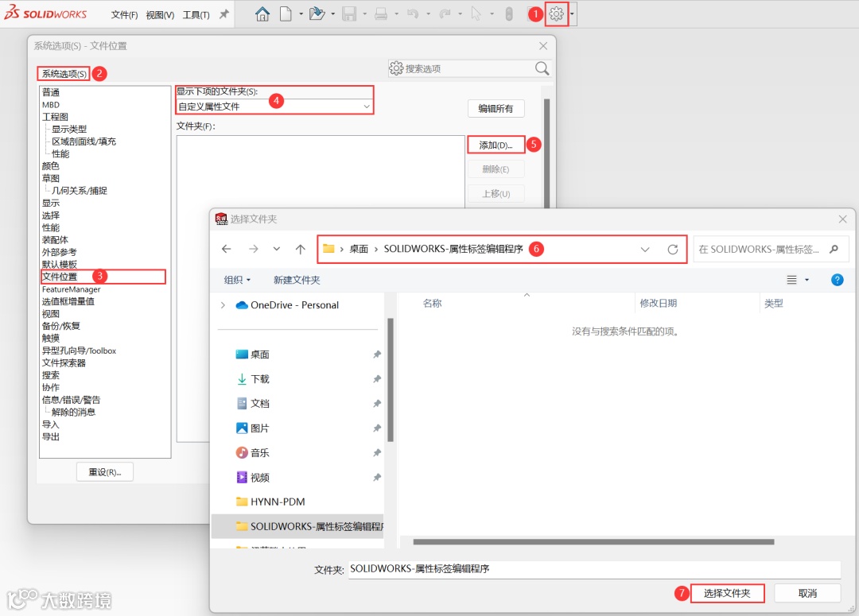The image size is (859, 616).
Task: Open the 视图(V) menu
Action: [160, 15]
